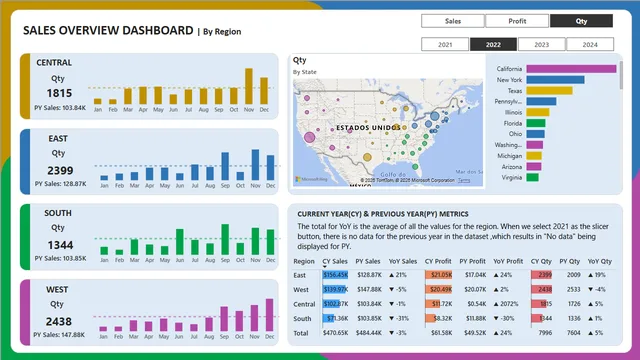640x360 pixels.
Task: Click the large California bubble on map
Action: click(309, 137)
